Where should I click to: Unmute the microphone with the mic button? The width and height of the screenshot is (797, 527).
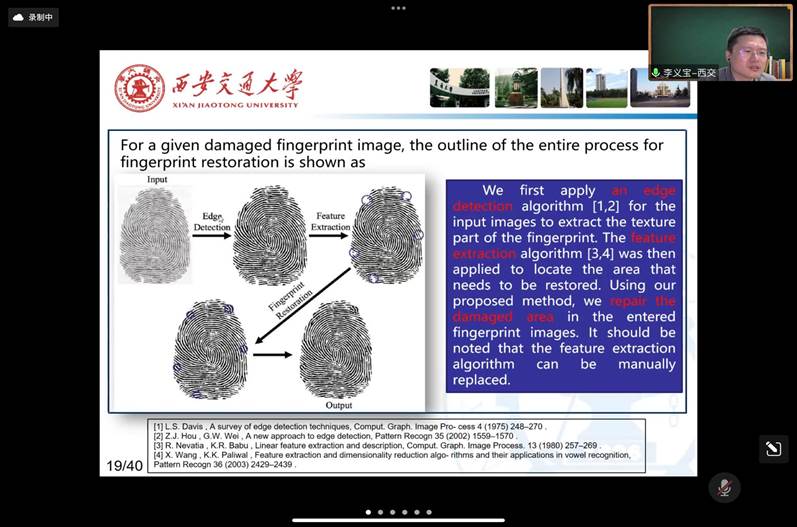point(724,487)
